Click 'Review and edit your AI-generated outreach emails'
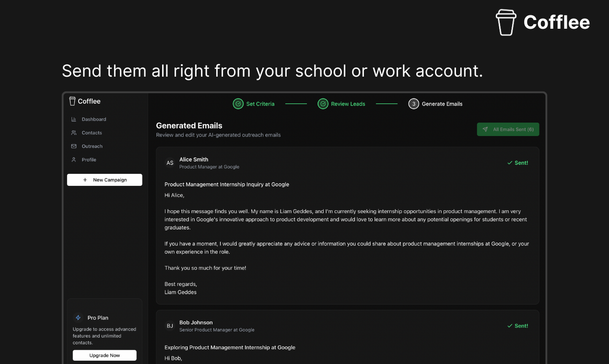This screenshot has height=364, width=609. pos(218,135)
